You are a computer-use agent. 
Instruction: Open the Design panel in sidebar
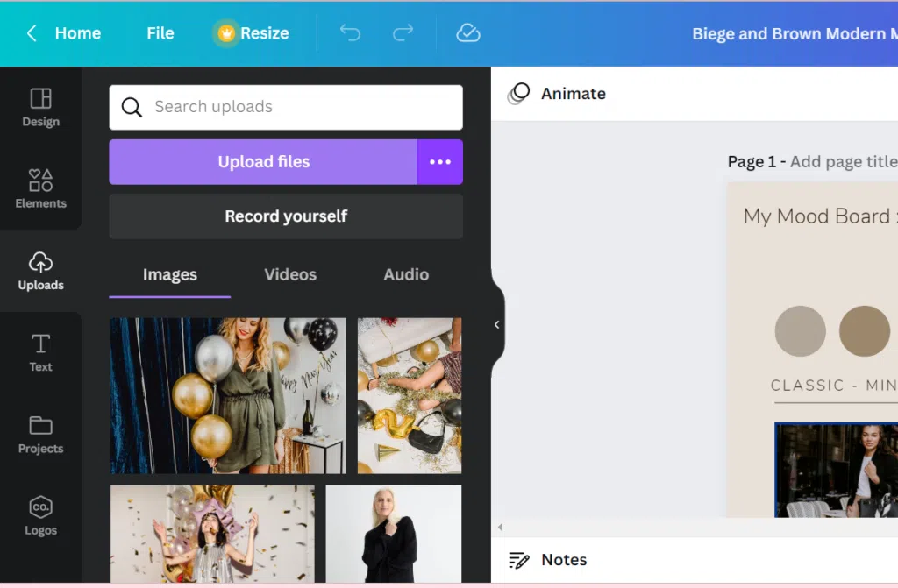(x=40, y=107)
